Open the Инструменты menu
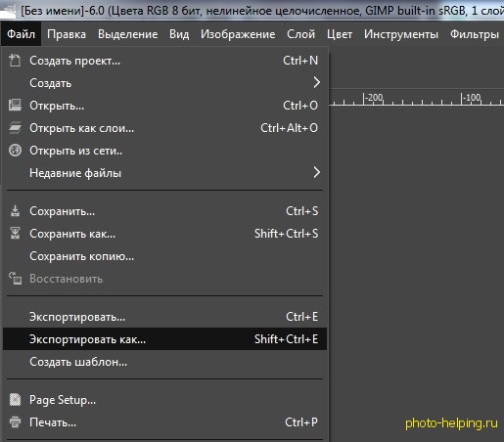 tap(401, 34)
